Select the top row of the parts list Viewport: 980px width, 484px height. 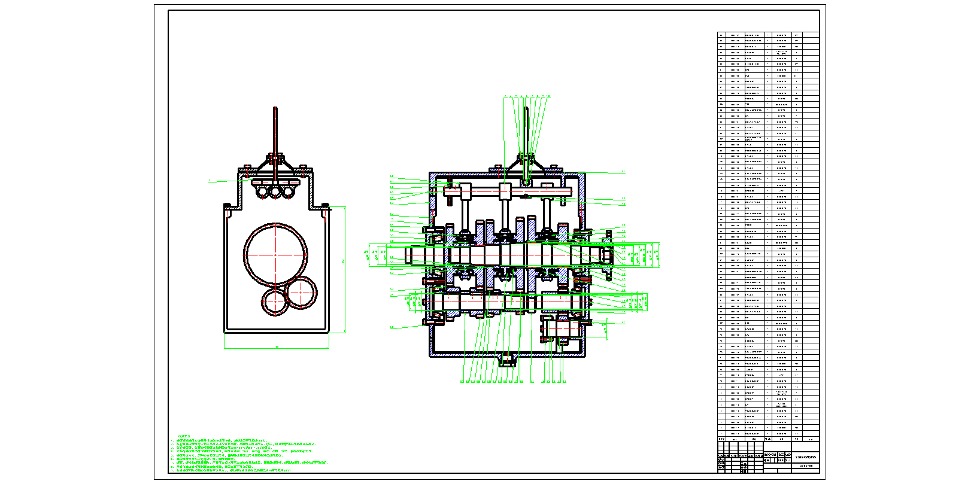coord(768,35)
